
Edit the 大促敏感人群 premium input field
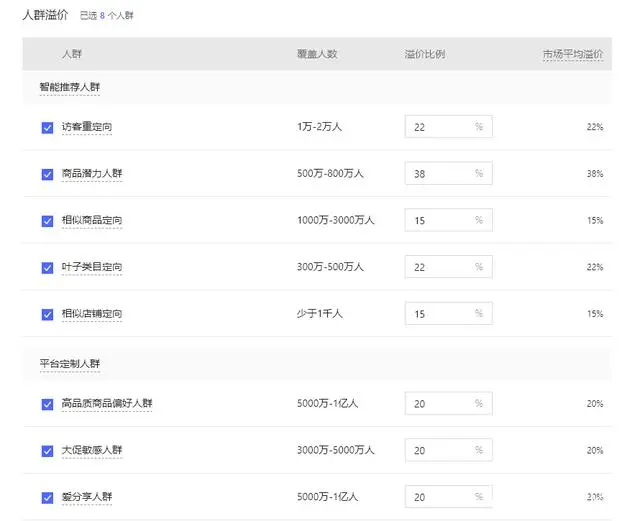(449, 450)
